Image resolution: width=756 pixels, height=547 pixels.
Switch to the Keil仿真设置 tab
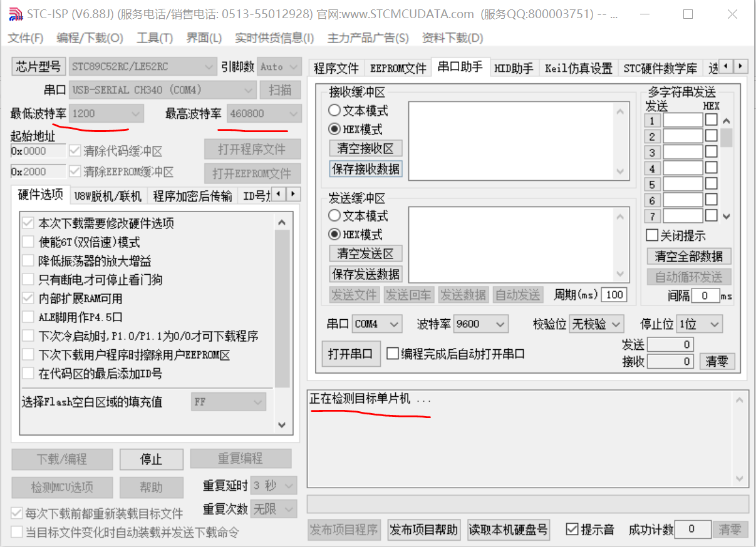pyautogui.click(x=578, y=68)
